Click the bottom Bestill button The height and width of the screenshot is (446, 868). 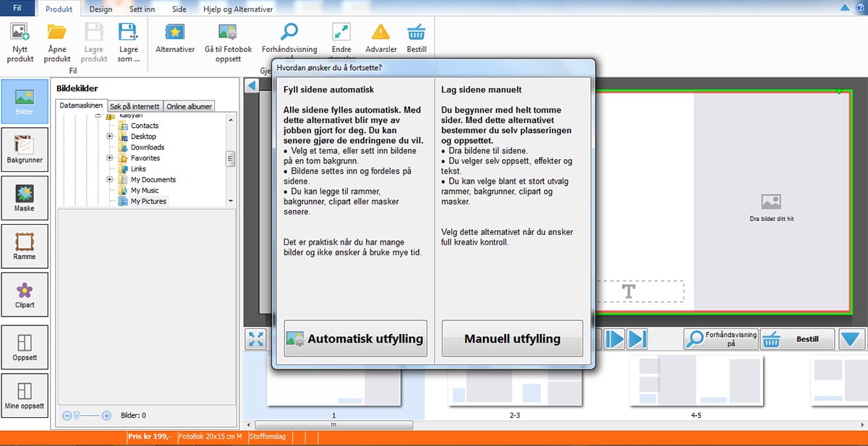797,339
